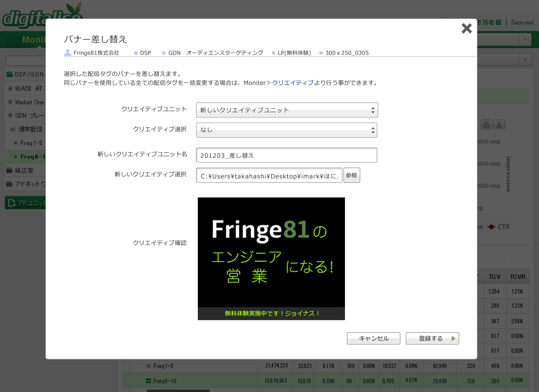This screenshot has height=392, width=539.
Task: Open the クリエイティブ link in description
Action: point(292,83)
